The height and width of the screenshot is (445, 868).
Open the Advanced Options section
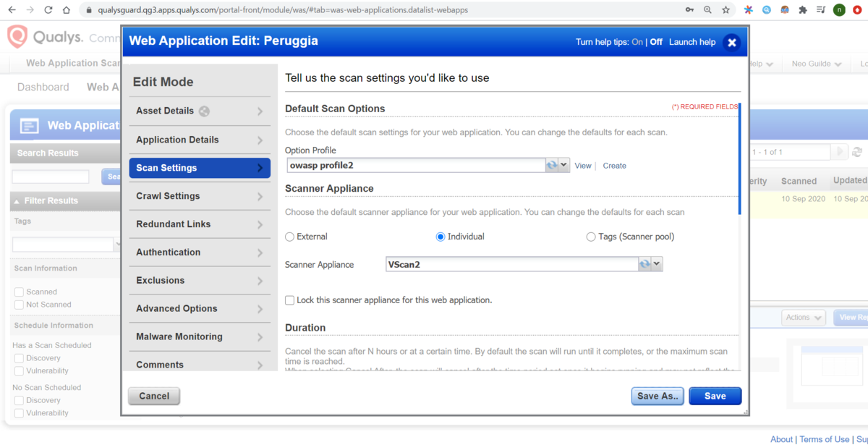tap(200, 309)
